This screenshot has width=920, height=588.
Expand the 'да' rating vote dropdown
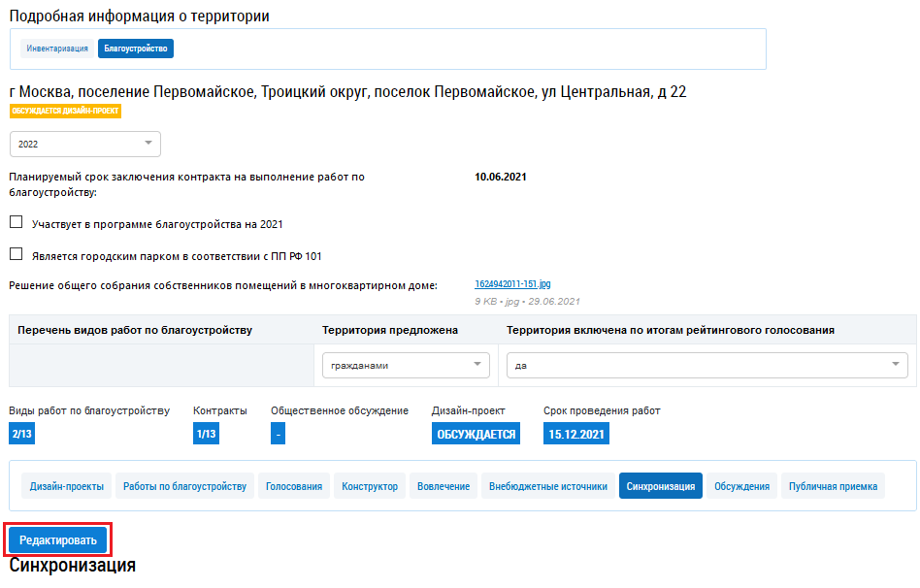(x=706, y=365)
